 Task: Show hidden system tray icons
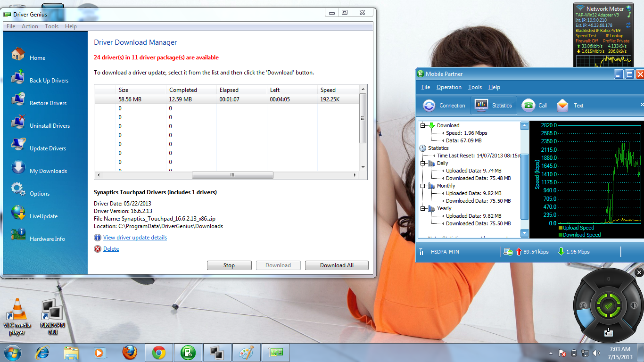coord(551,353)
